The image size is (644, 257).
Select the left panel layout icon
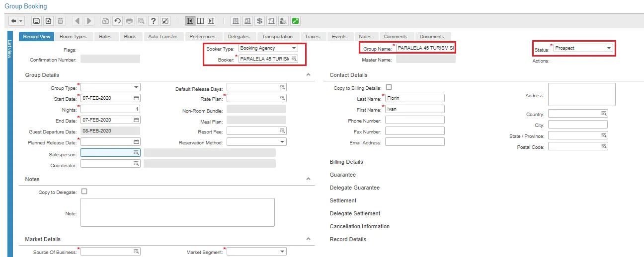click(x=190, y=21)
